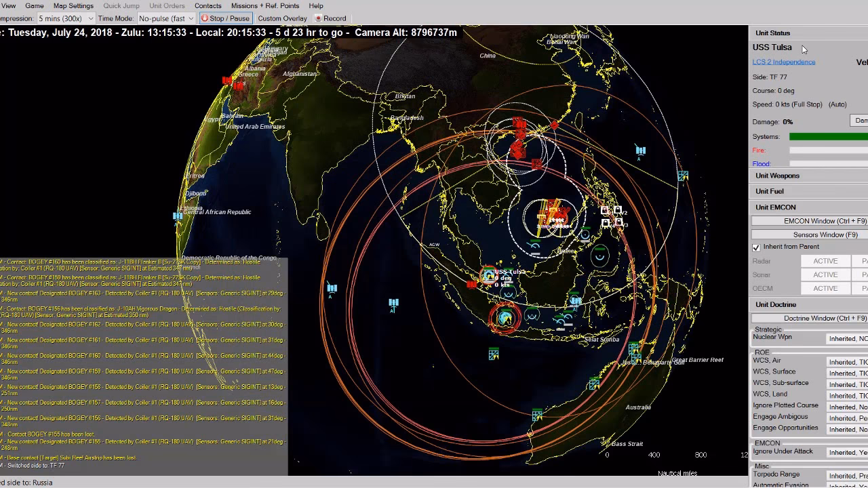Follow the LCS 2 Independence link
The height and width of the screenshot is (488, 868).
(783, 62)
